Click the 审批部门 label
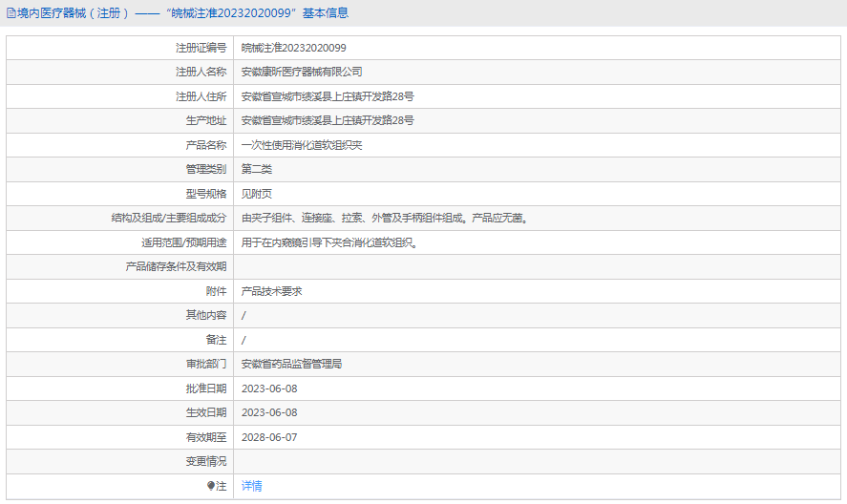 pos(206,364)
